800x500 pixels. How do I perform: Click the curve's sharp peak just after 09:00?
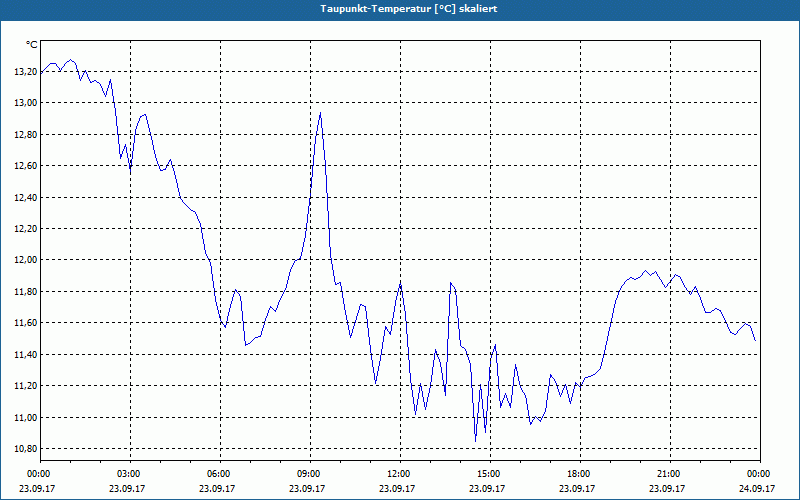point(320,113)
